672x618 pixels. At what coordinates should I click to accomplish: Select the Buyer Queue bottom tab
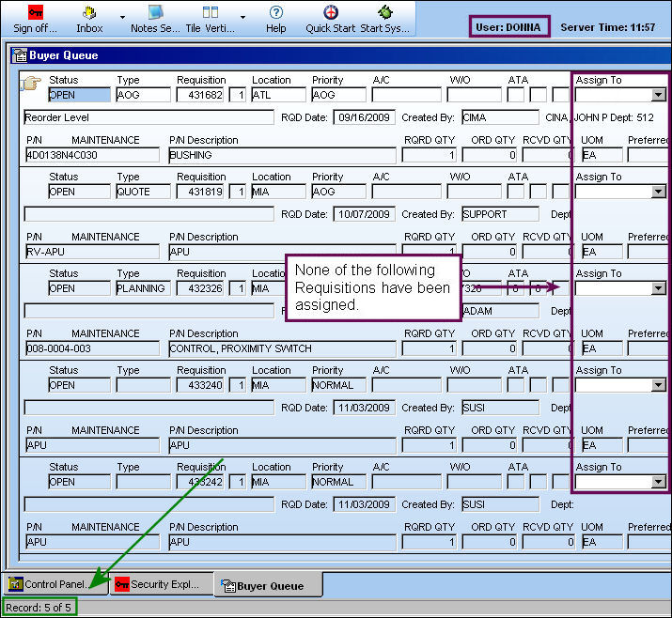[268, 586]
